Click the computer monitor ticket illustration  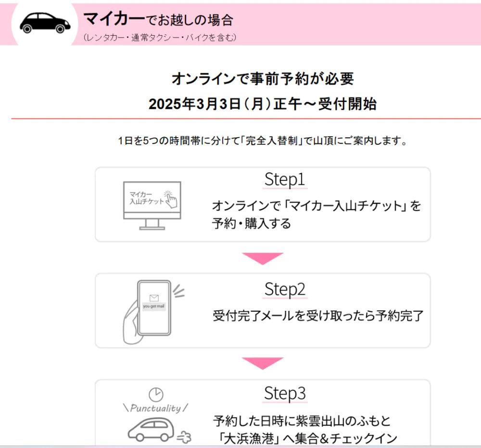coord(152,205)
